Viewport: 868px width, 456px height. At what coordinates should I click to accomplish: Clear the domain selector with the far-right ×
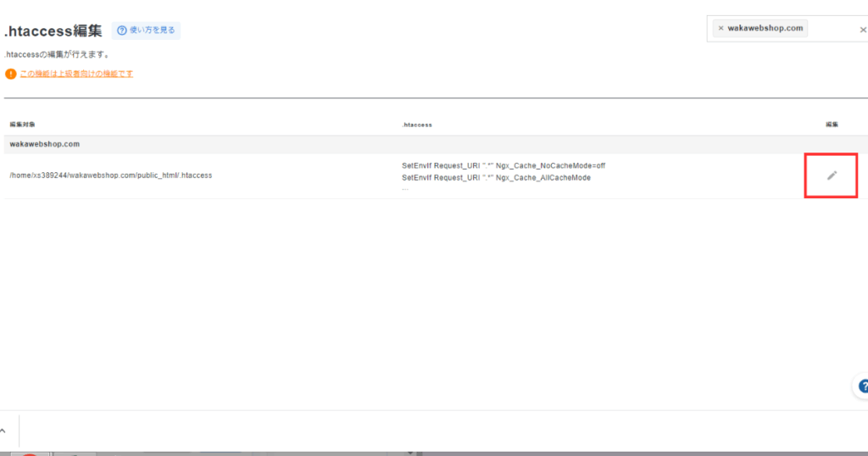coord(863,30)
